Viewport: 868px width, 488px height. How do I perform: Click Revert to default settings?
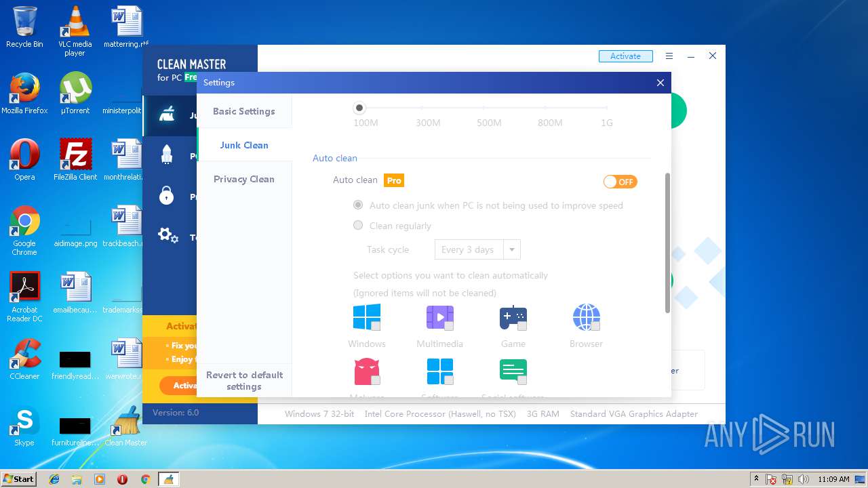(x=244, y=380)
